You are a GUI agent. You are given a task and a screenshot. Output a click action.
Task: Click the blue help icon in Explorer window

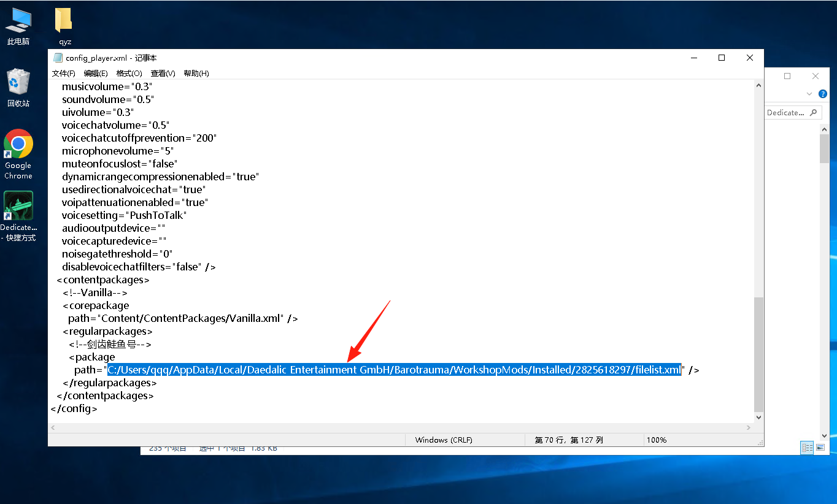[823, 94]
